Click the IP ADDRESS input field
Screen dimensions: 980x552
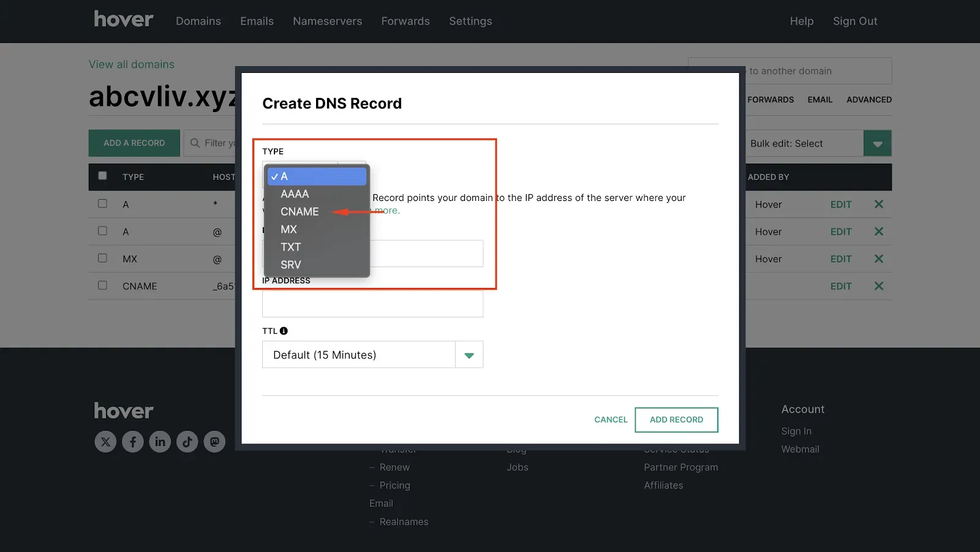(x=372, y=303)
